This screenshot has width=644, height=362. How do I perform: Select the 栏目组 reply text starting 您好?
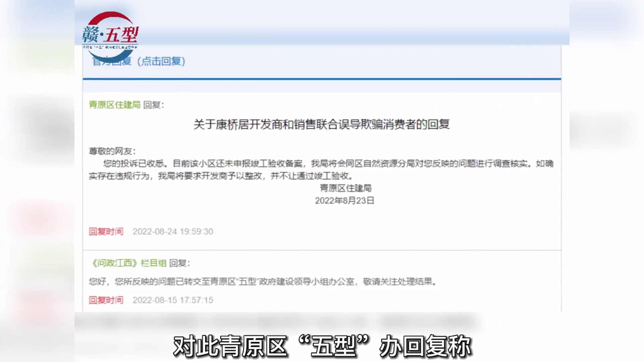click(263, 282)
